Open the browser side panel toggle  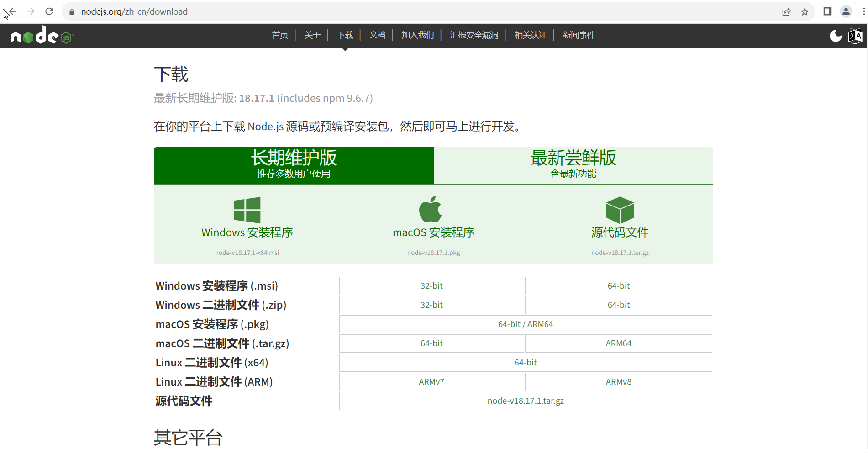click(827, 11)
